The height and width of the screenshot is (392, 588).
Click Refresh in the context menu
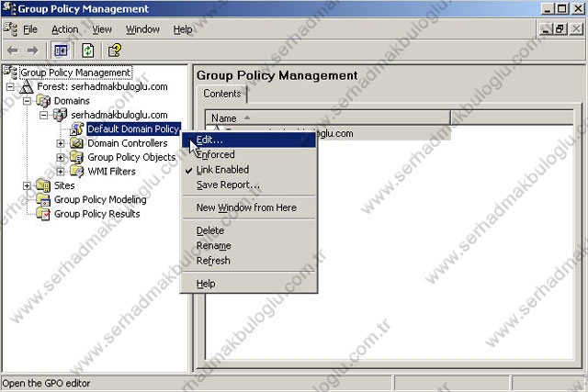[x=249, y=261]
